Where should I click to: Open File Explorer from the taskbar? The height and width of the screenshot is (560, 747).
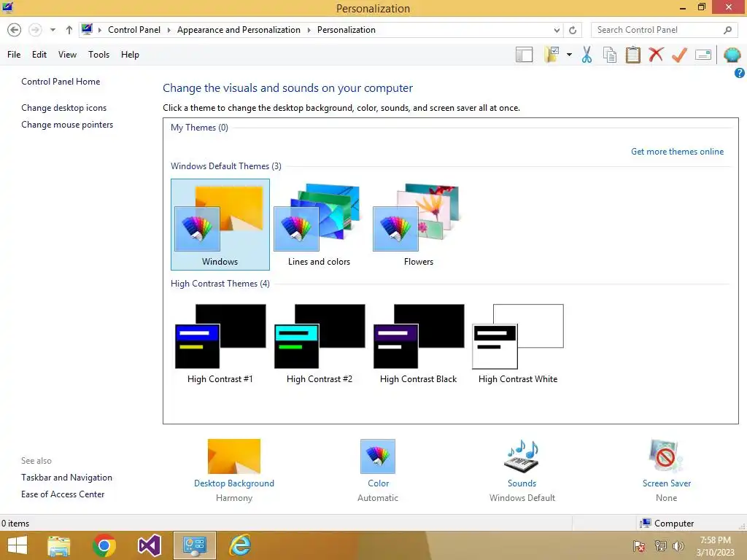pos(59,545)
